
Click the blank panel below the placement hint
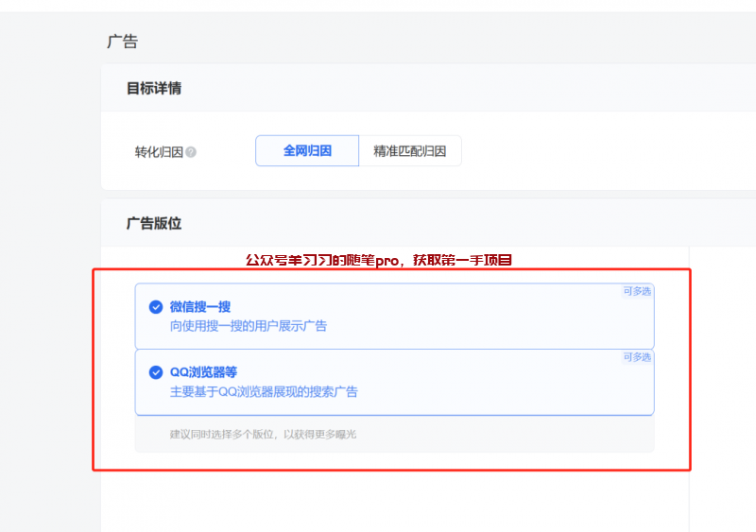[x=378, y=496]
